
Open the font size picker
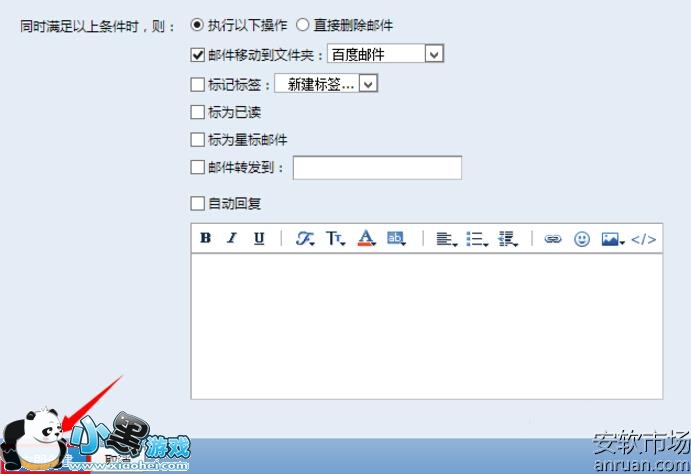click(x=335, y=238)
